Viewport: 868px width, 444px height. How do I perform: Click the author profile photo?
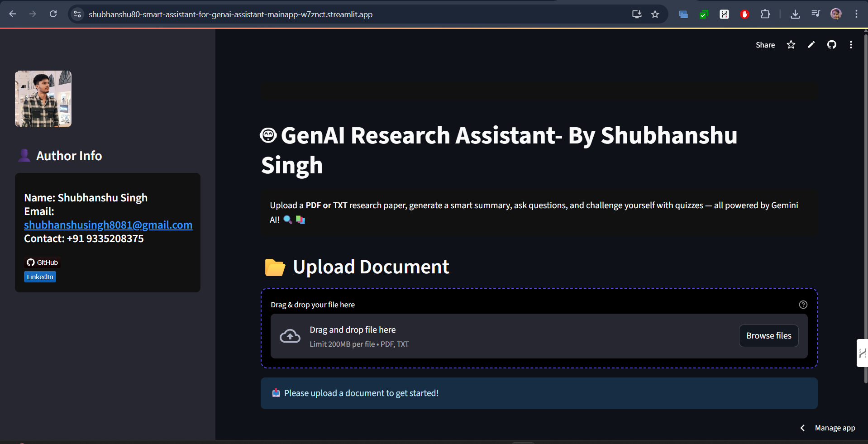point(43,99)
